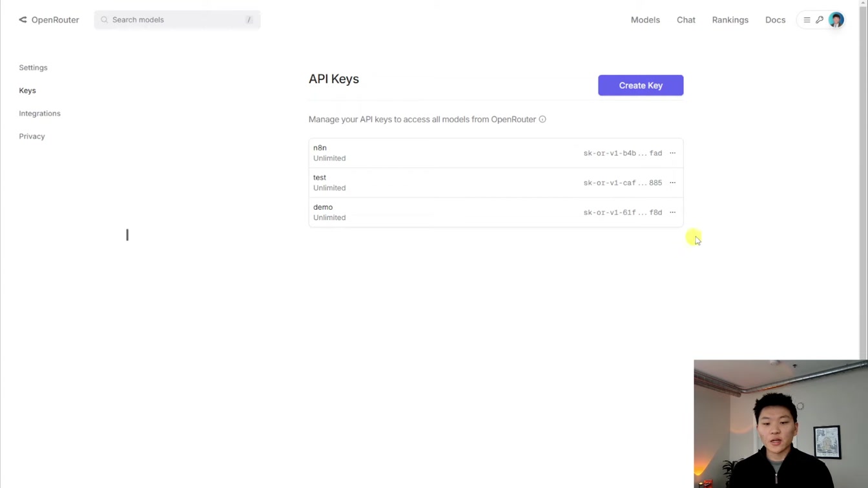Click the OpenRouter brand name
The image size is (868, 488).
click(55, 20)
